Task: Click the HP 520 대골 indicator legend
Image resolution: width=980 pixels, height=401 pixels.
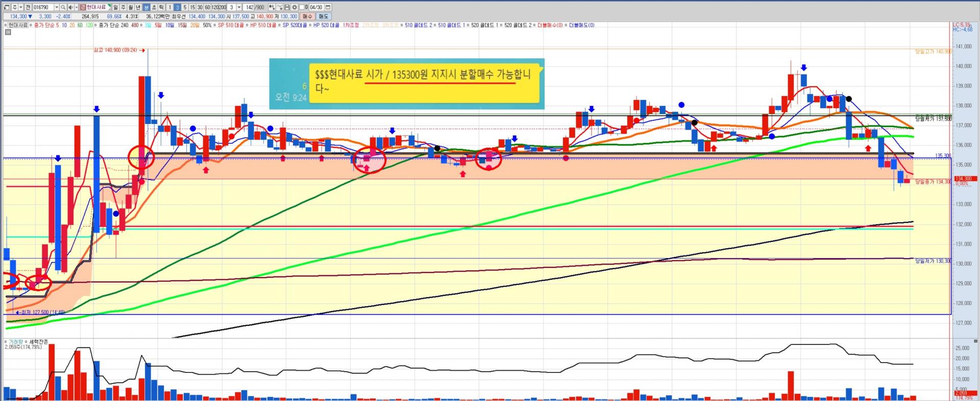Action: click(326, 25)
